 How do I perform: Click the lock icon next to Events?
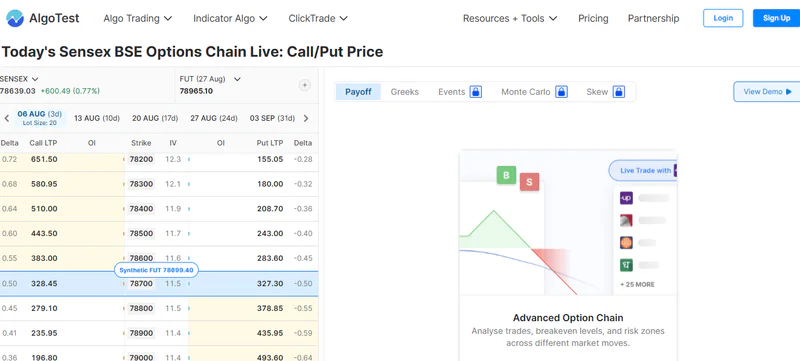point(476,92)
